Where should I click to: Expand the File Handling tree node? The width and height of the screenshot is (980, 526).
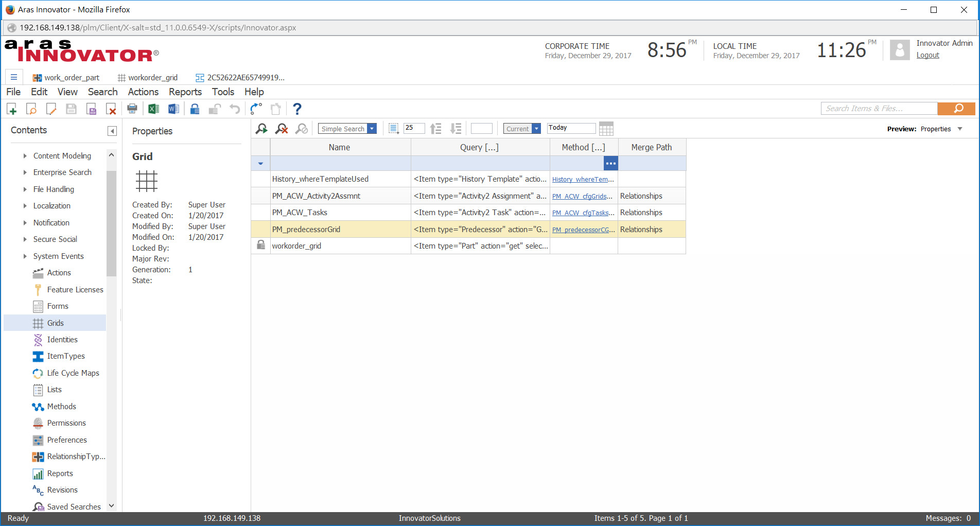click(25, 189)
